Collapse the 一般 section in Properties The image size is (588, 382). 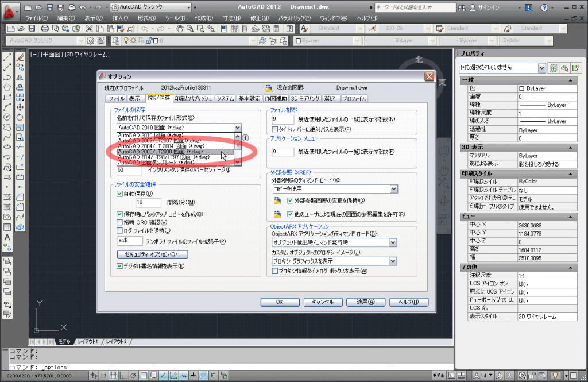570,80
